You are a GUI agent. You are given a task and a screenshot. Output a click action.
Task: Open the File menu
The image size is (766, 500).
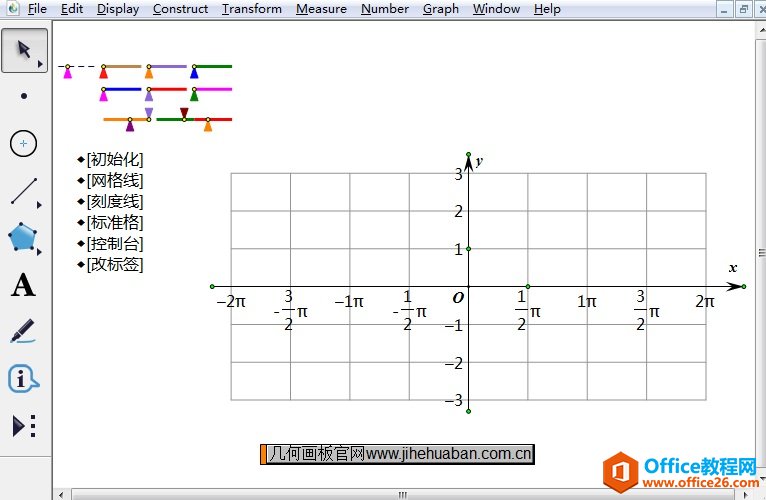[37, 9]
